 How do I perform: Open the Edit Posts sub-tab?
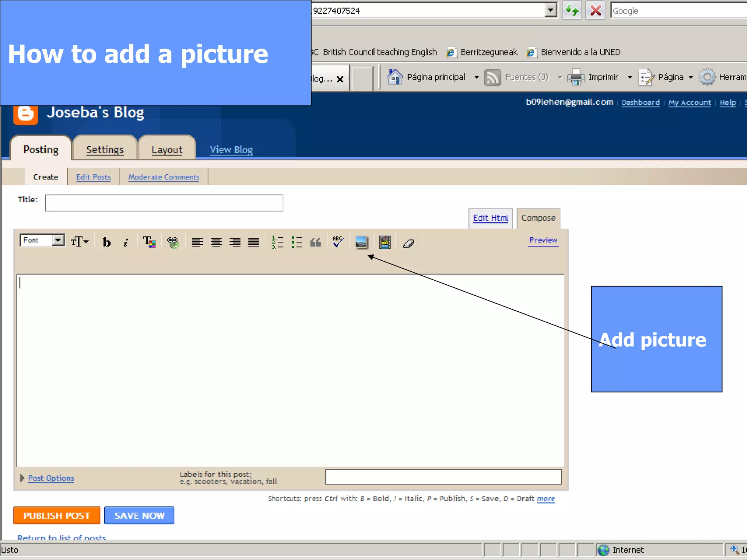(93, 177)
